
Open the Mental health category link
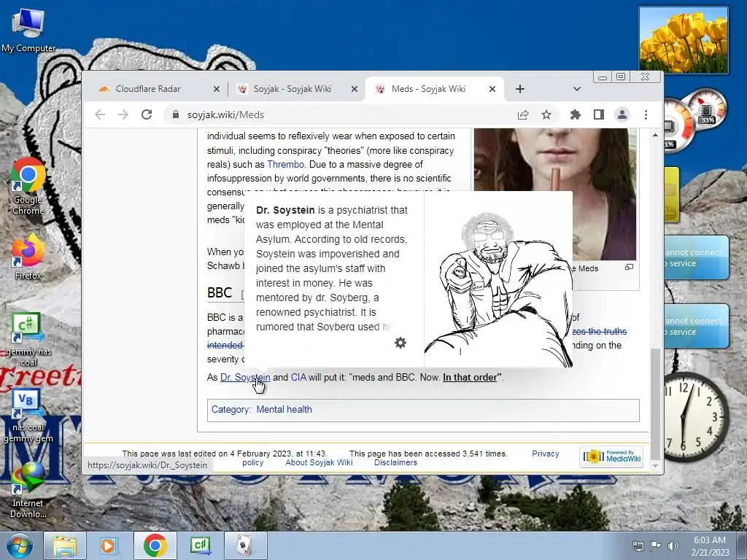(x=284, y=410)
